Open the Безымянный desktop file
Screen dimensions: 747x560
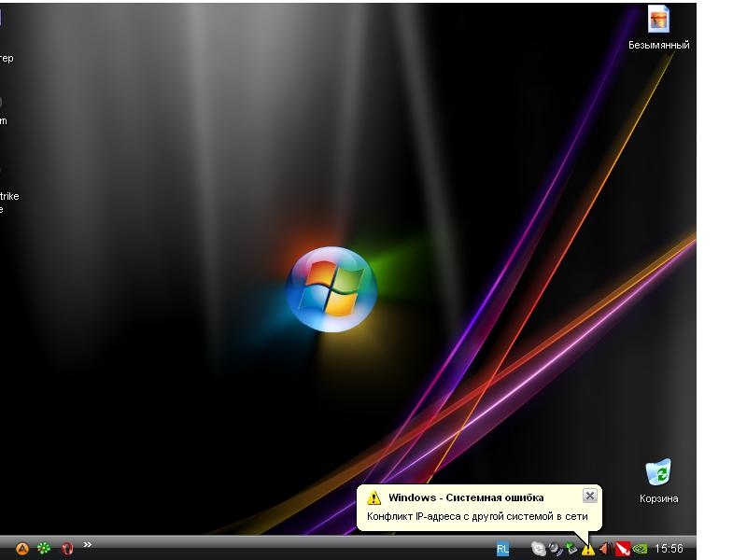[659, 28]
